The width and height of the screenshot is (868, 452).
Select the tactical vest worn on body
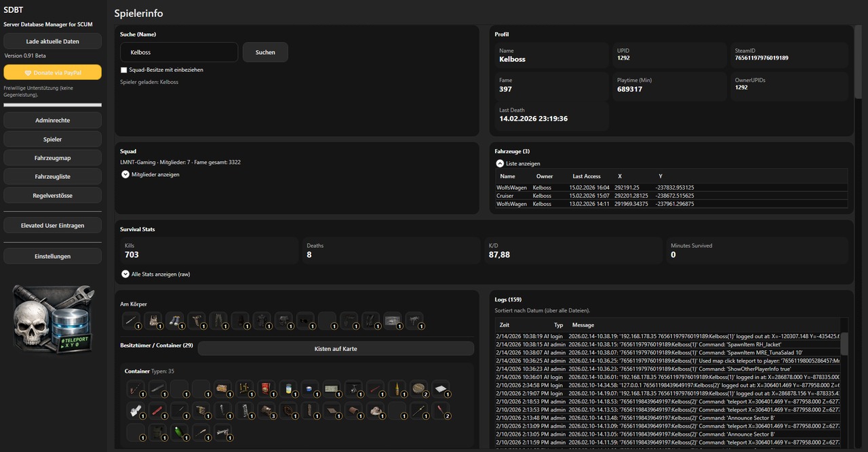(153, 321)
